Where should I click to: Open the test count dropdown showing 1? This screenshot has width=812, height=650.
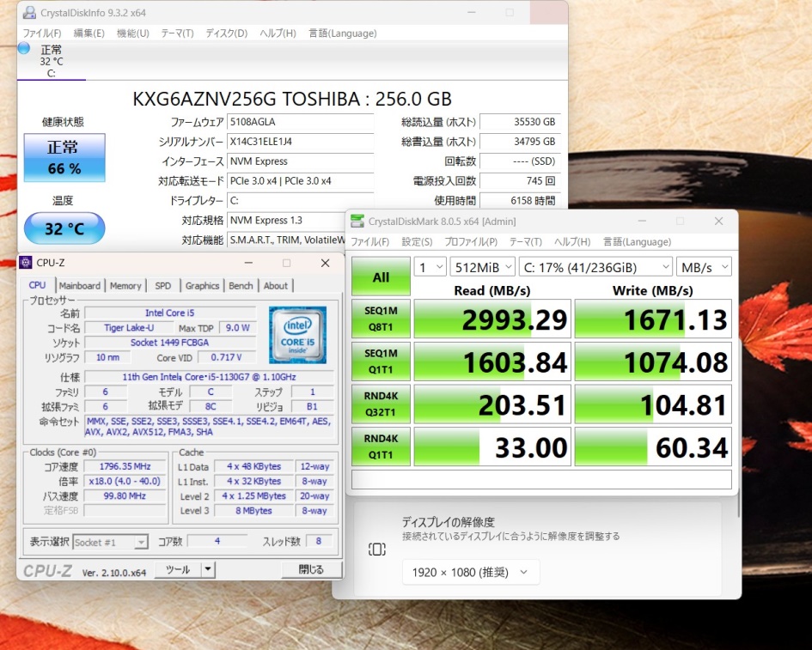pyautogui.click(x=430, y=267)
